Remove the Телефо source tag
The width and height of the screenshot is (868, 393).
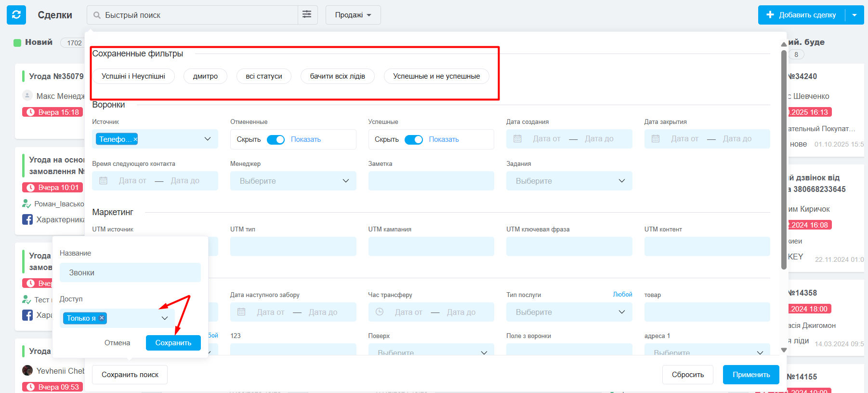pyautogui.click(x=135, y=139)
